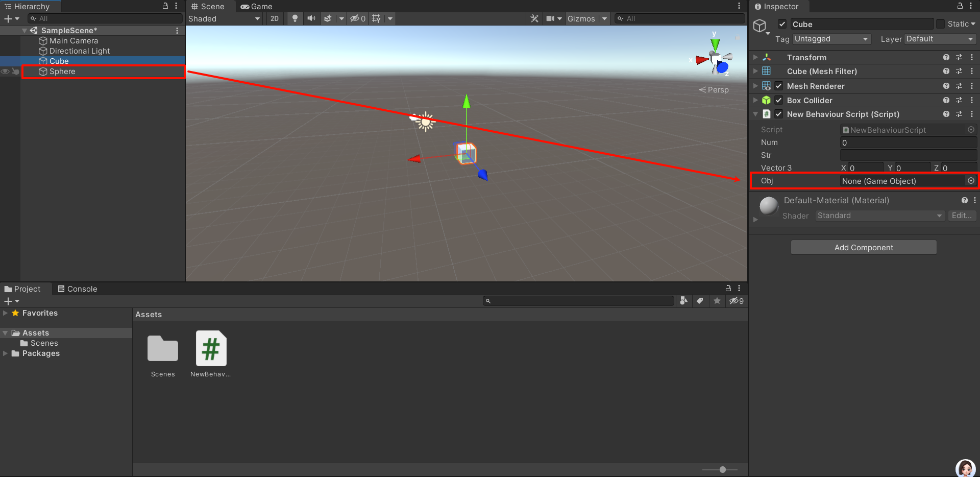Toggle scene lighting bulb icon

point(295,18)
